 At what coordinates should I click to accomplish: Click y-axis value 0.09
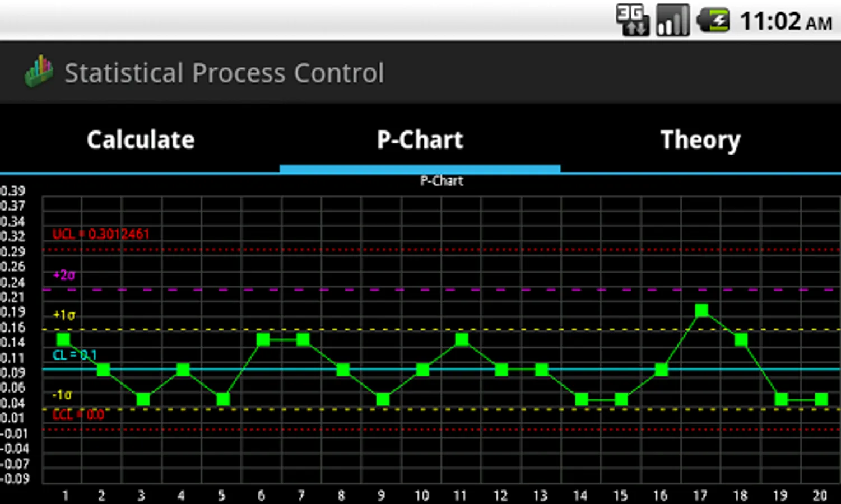point(13,372)
